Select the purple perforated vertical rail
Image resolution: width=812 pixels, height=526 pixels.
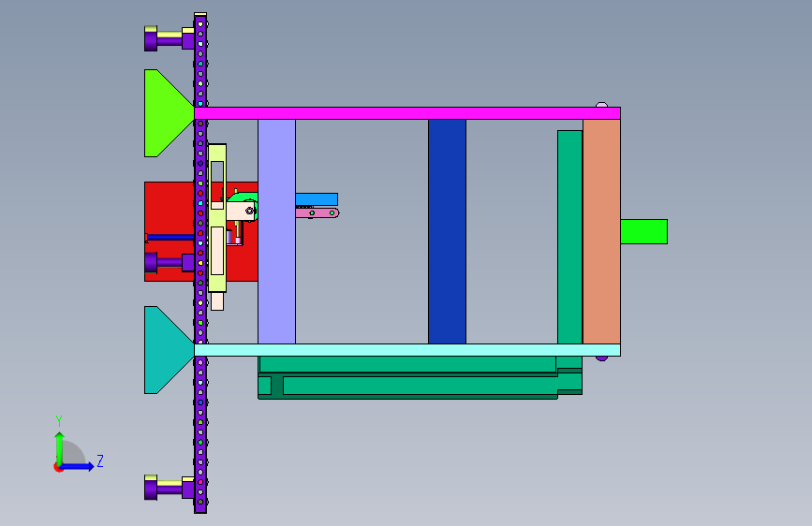coord(200,263)
